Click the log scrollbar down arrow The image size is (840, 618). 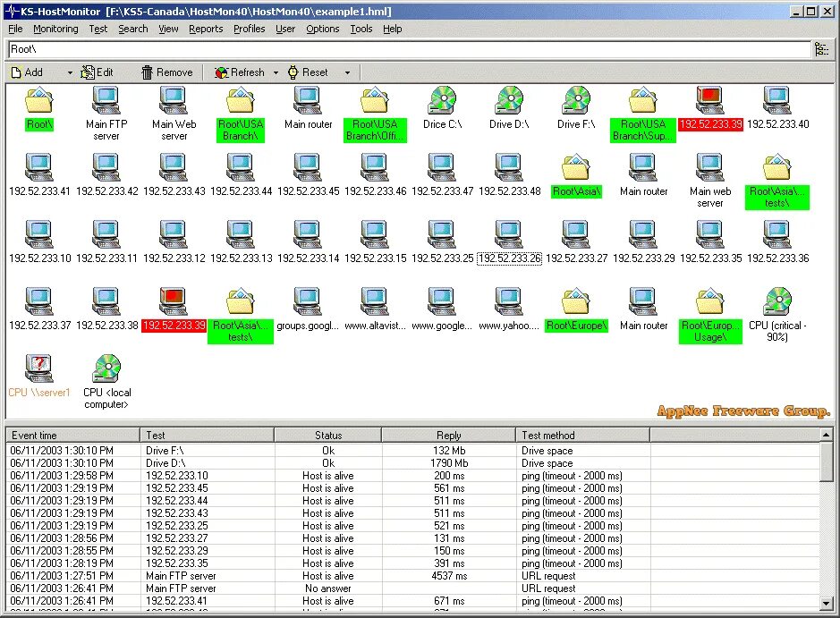tap(826, 604)
